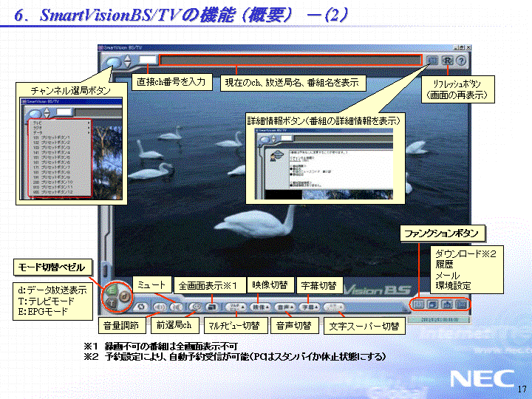Click the main SmartVision BS/TV title bar icon
The height and width of the screenshot is (399, 532).
tap(100, 48)
